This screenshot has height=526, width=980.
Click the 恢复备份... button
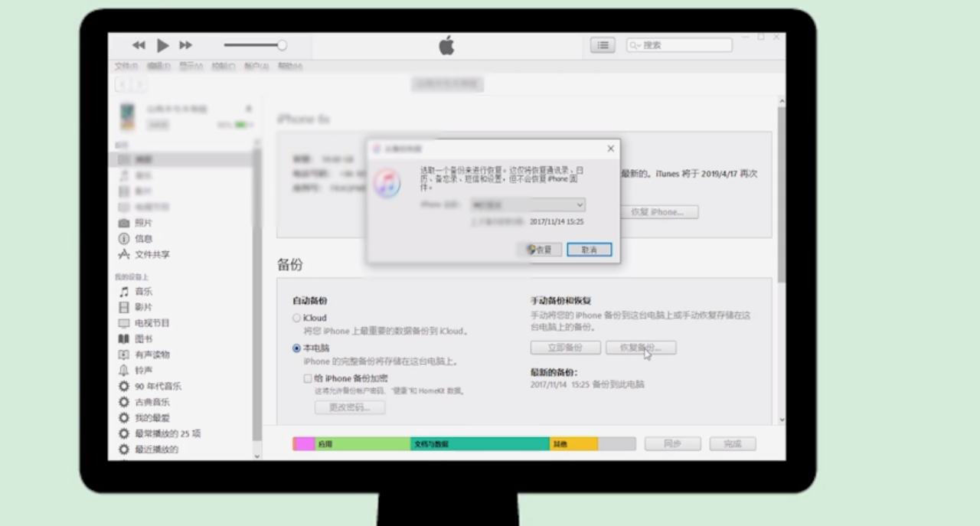click(641, 348)
